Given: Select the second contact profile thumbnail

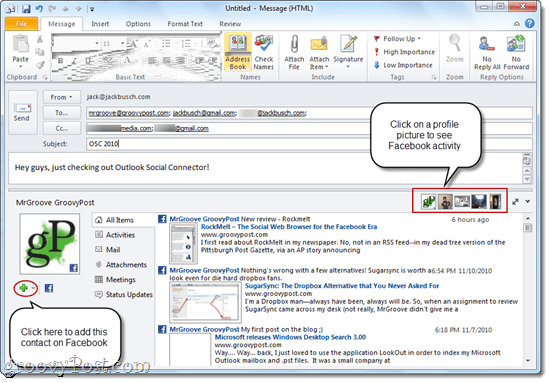Looking at the screenshot, I should pos(445,202).
